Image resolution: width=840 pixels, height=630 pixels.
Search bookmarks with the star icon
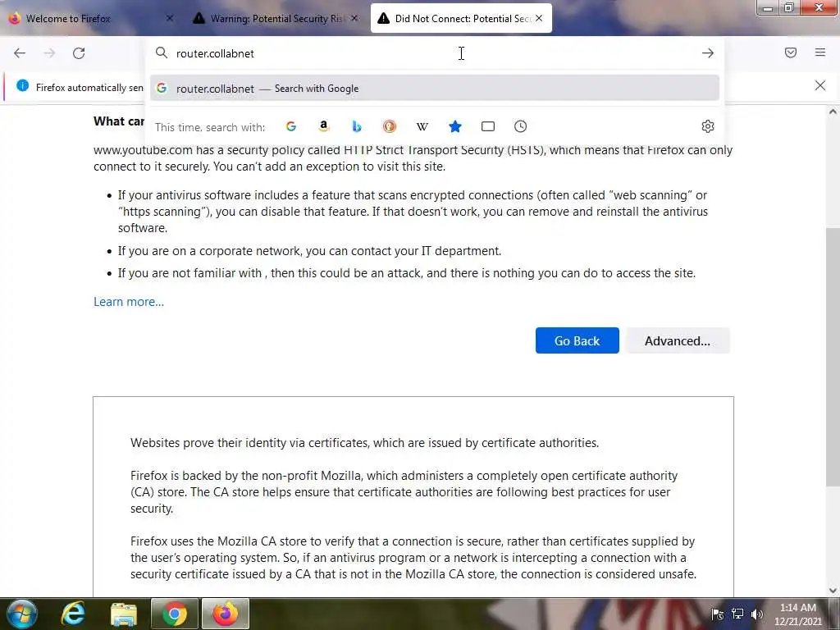point(454,126)
